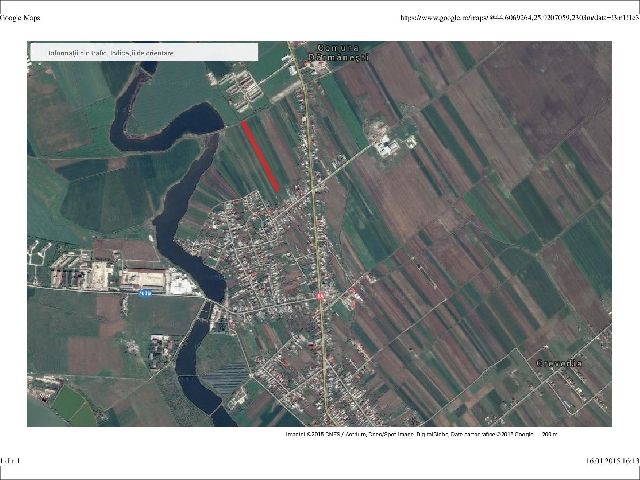Click the traffic info and directions search box

click(x=144, y=52)
